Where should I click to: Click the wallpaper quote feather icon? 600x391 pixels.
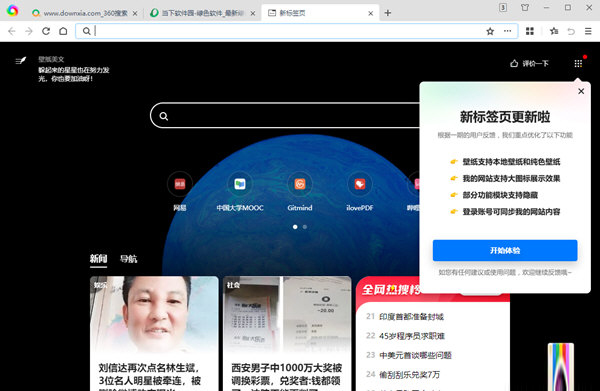(21, 60)
